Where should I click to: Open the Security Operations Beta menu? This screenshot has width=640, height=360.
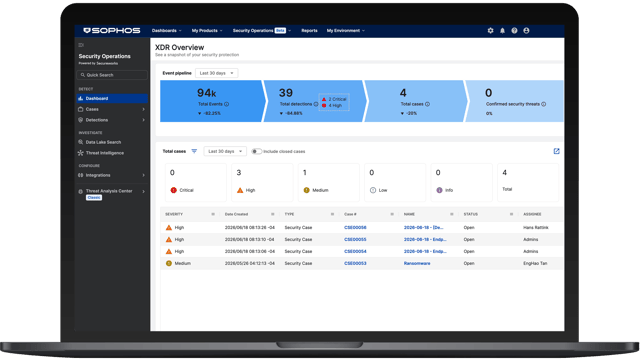tap(262, 31)
